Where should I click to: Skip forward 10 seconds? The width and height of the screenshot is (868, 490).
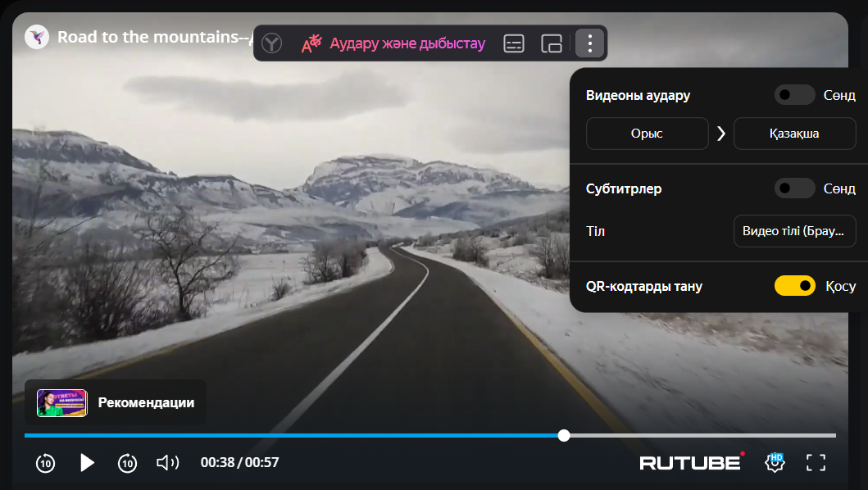[x=127, y=463]
